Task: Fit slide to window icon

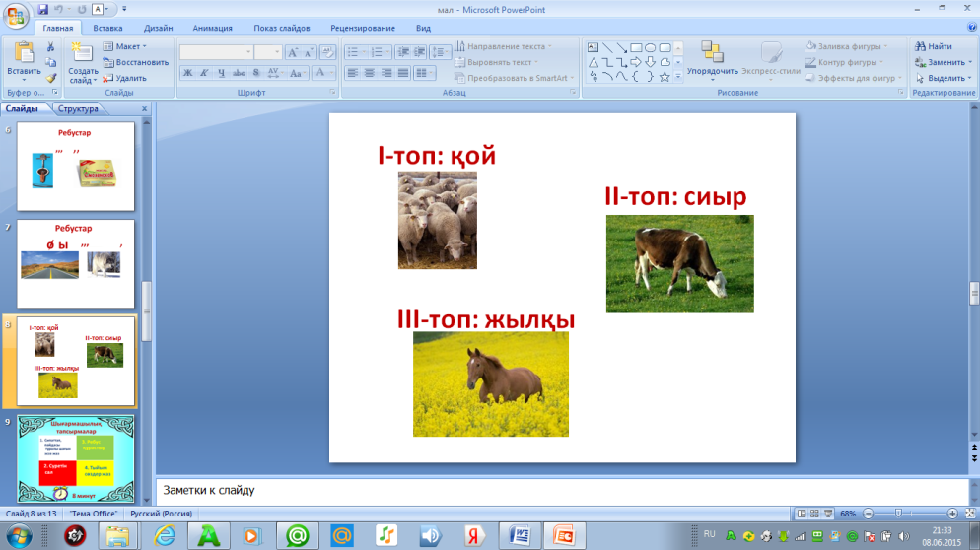Action: pos(970,514)
